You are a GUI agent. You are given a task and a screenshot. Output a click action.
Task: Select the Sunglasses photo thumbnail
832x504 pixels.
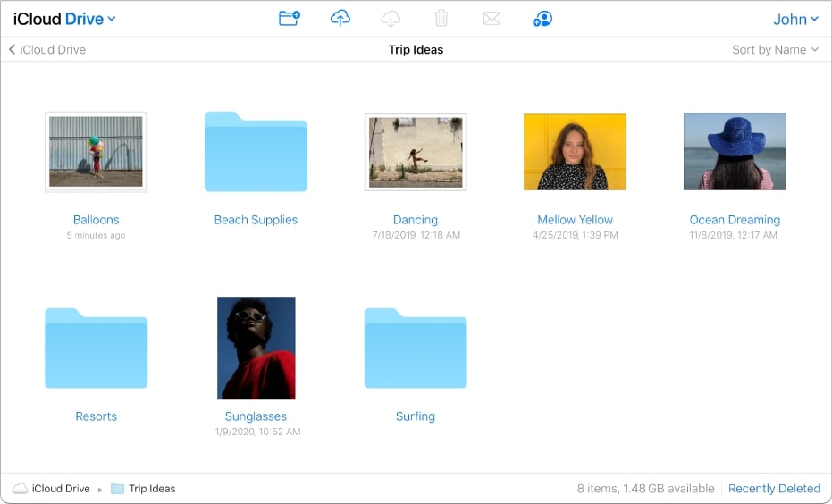point(256,348)
